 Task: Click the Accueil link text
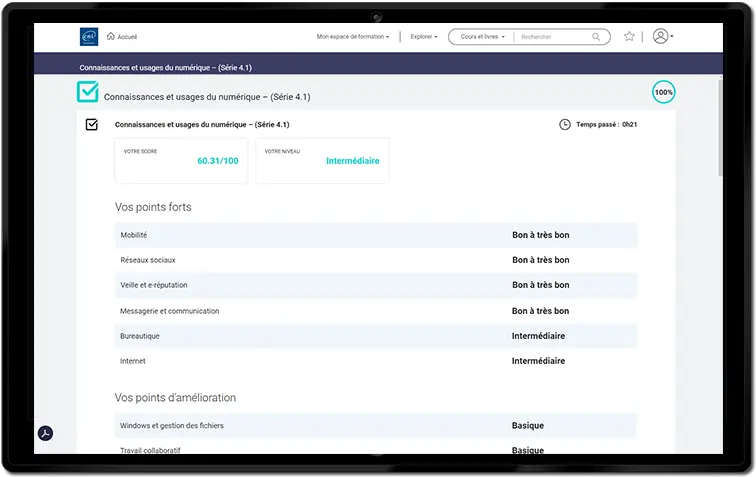128,37
